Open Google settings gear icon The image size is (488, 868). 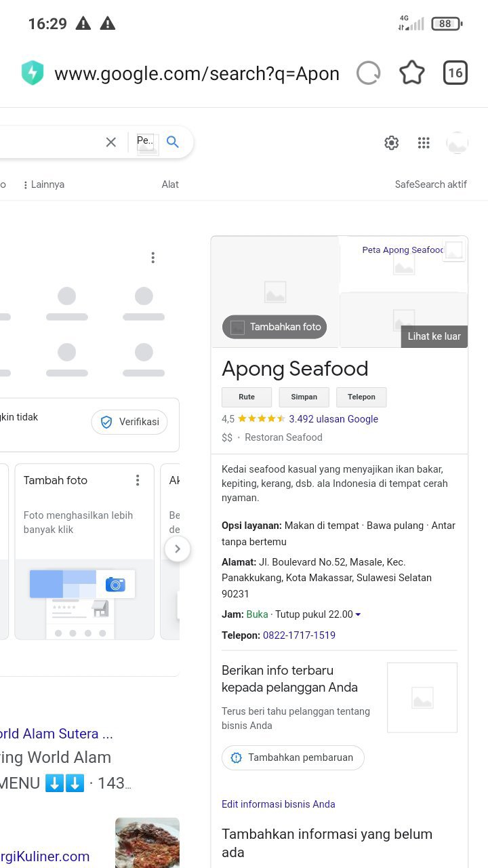click(392, 142)
